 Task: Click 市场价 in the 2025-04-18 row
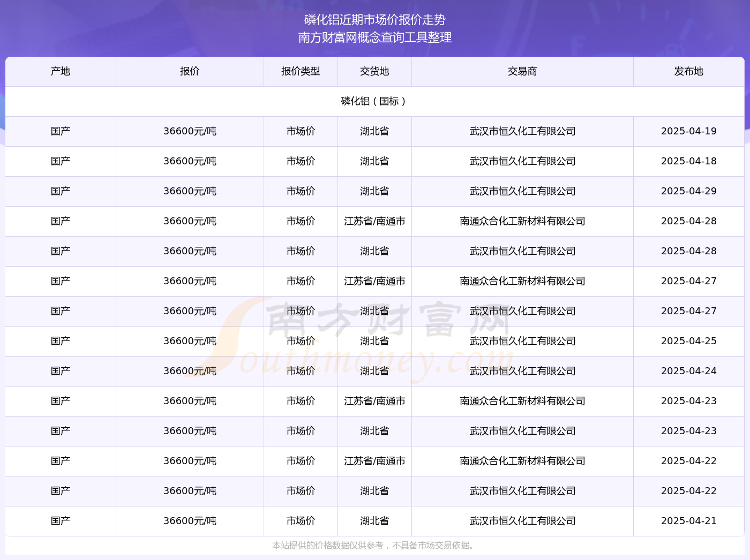(x=301, y=161)
